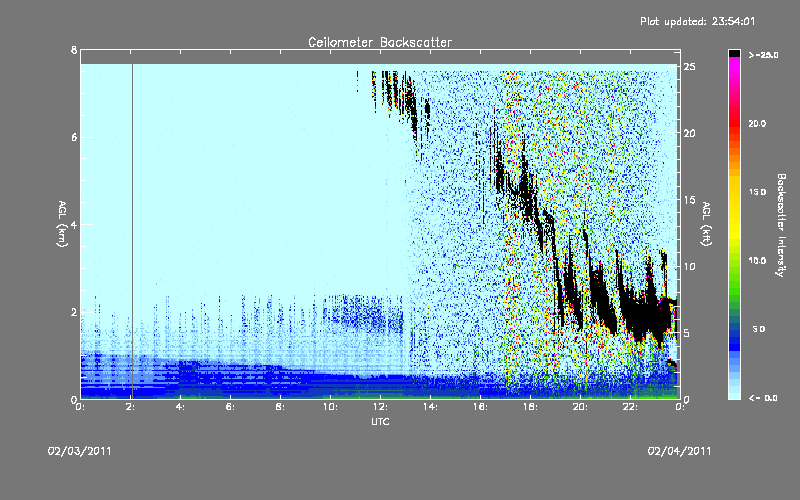Pick the red band of the colorbar
Image resolution: width=800 pixels, height=500 pixels.
coord(734,125)
